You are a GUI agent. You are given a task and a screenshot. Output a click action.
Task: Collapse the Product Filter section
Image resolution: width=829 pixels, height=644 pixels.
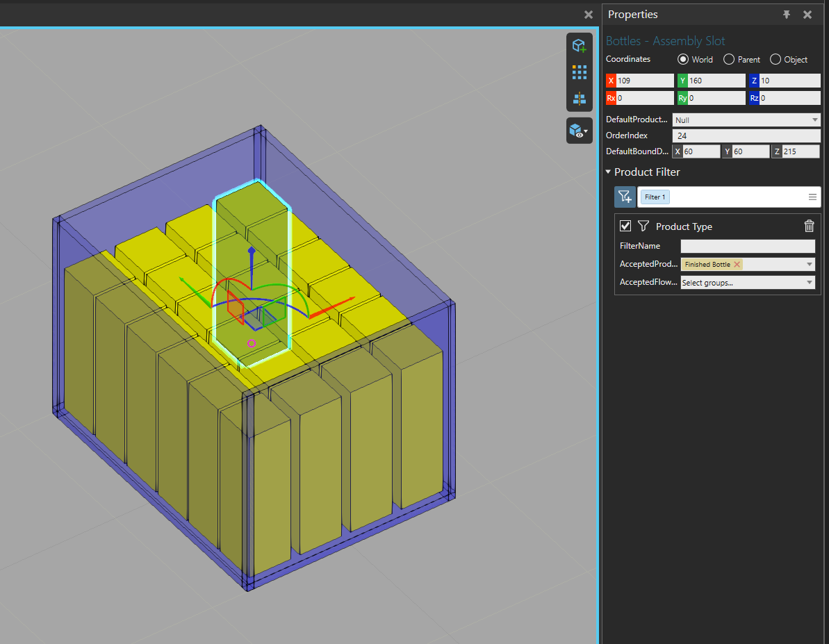pyautogui.click(x=609, y=172)
